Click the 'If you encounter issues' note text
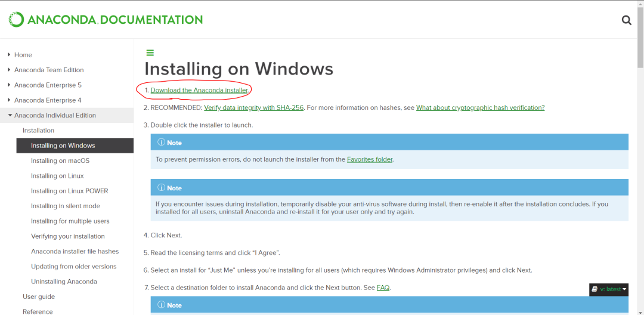This screenshot has width=644, height=315. (382, 208)
